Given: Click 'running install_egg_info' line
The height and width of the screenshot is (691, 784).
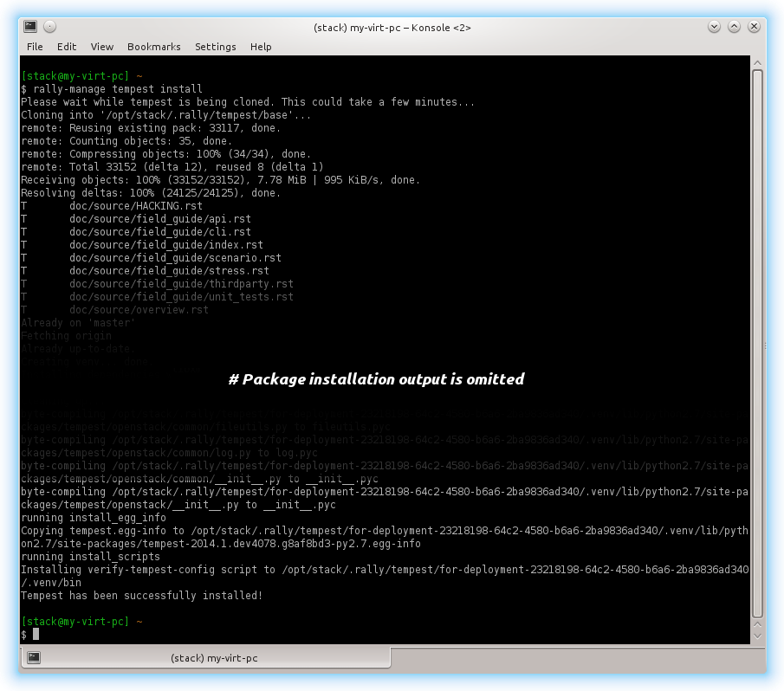Looking at the screenshot, I should click(93, 518).
